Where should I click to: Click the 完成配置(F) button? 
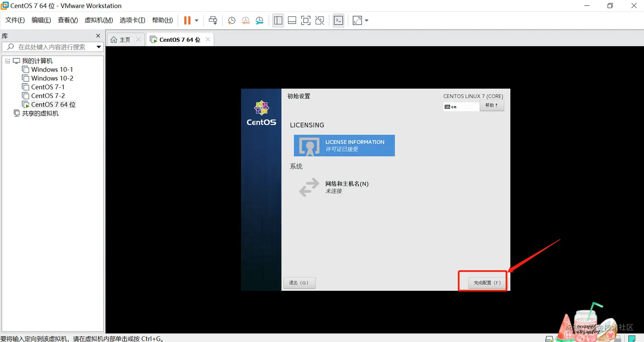click(x=486, y=283)
